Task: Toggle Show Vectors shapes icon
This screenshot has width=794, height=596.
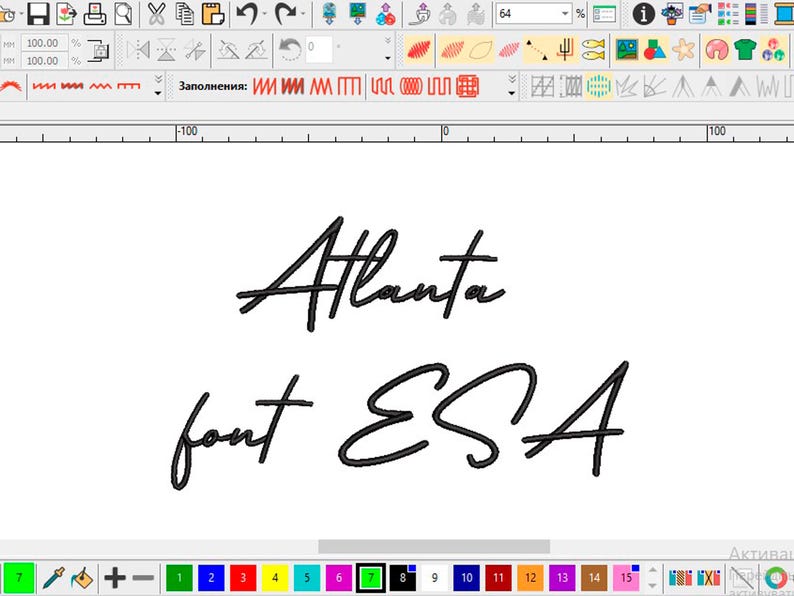Action: (x=655, y=50)
